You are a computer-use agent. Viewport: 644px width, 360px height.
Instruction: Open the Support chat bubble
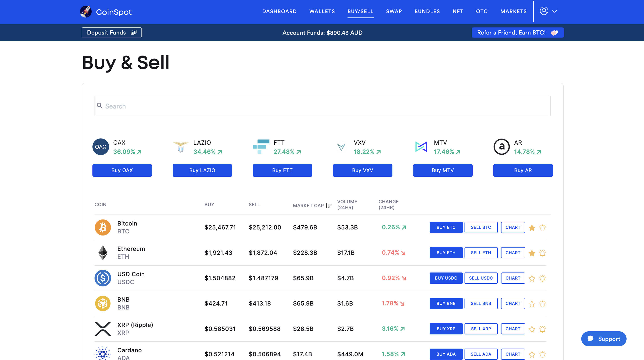[x=603, y=339]
